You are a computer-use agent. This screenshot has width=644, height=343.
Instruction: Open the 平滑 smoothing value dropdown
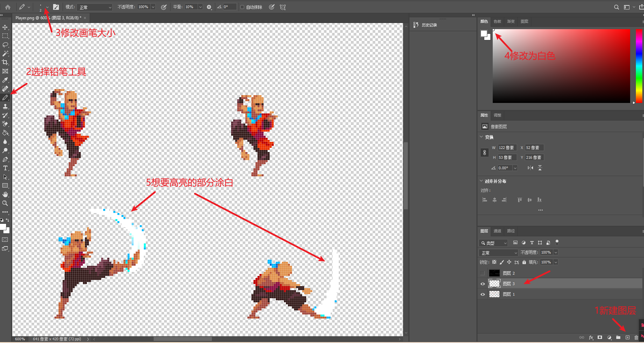coord(200,7)
